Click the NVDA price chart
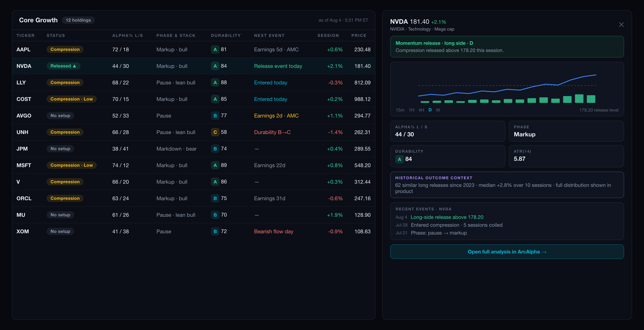This screenshot has width=644, height=330. coord(507,89)
